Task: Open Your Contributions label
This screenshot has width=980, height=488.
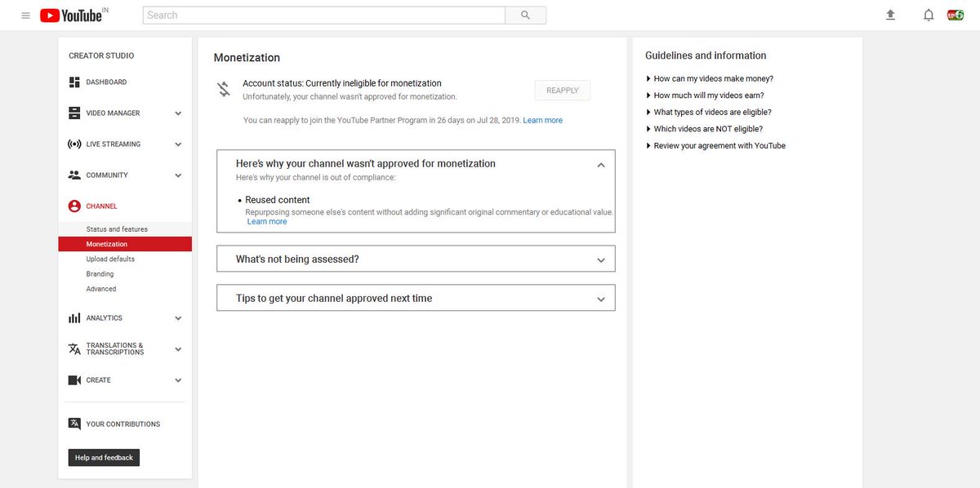Action: [x=123, y=424]
